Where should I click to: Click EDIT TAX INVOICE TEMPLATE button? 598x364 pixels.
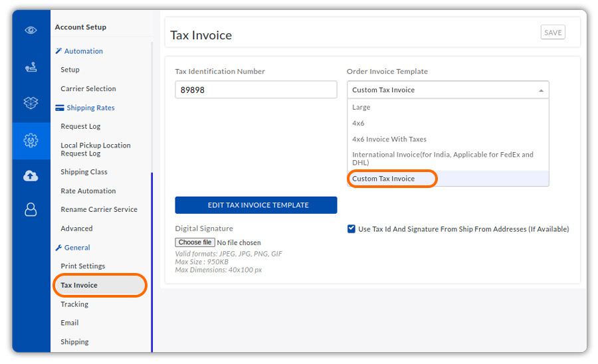click(x=256, y=205)
